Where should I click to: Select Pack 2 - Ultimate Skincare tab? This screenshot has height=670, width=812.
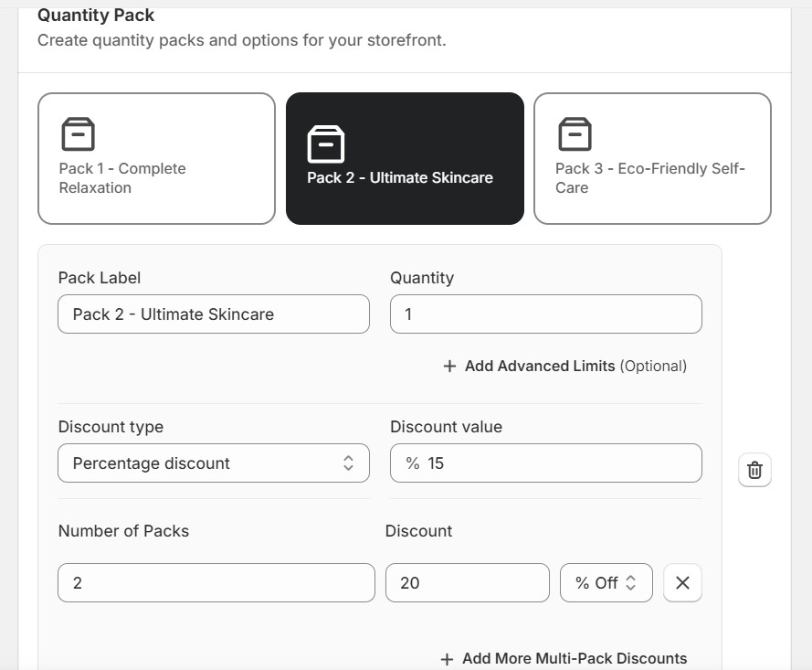click(x=405, y=158)
